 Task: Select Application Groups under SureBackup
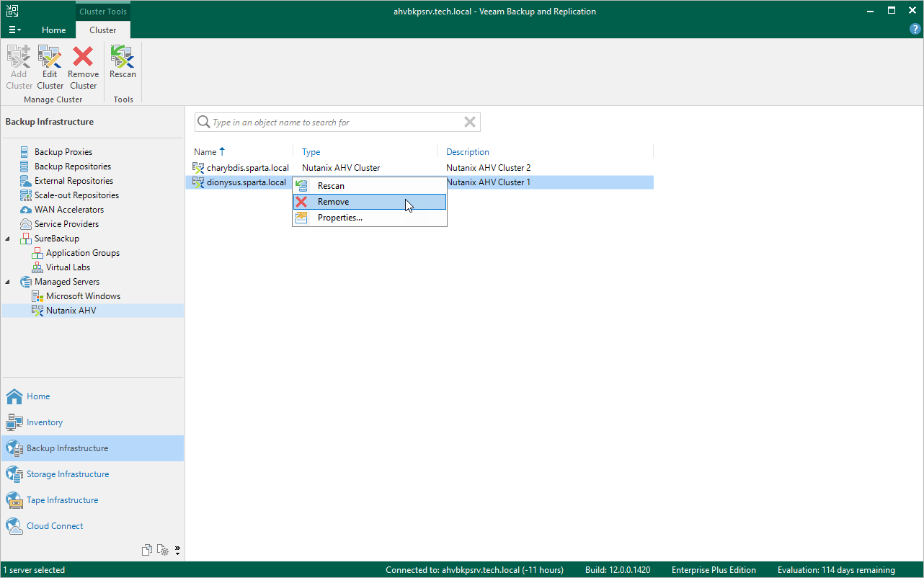coord(83,253)
